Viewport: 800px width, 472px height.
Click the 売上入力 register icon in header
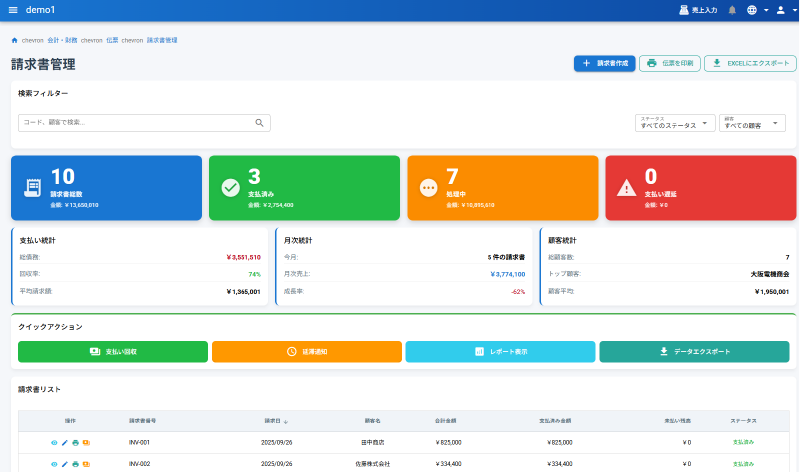coord(685,10)
